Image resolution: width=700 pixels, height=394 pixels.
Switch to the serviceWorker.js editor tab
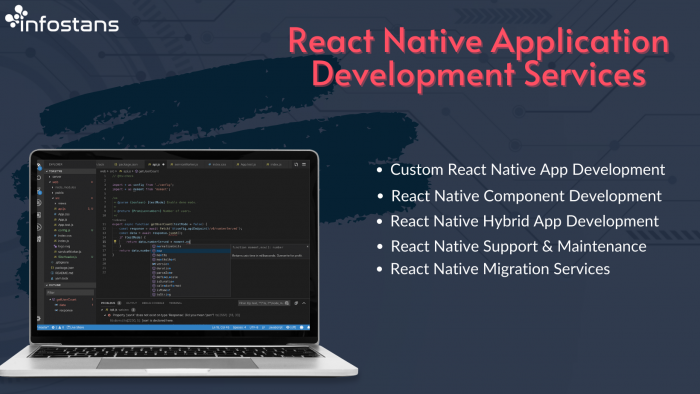(x=184, y=165)
